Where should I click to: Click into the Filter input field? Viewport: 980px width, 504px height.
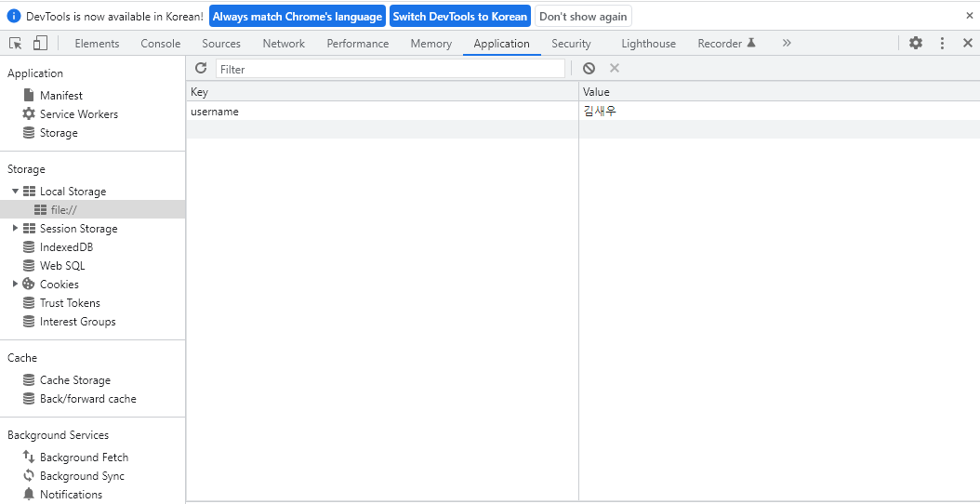pos(390,69)
